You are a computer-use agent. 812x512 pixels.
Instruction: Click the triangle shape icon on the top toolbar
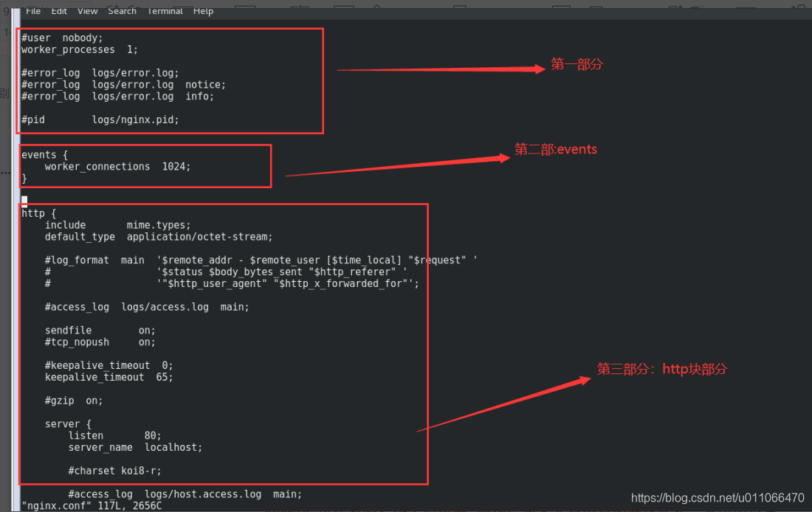376,5
